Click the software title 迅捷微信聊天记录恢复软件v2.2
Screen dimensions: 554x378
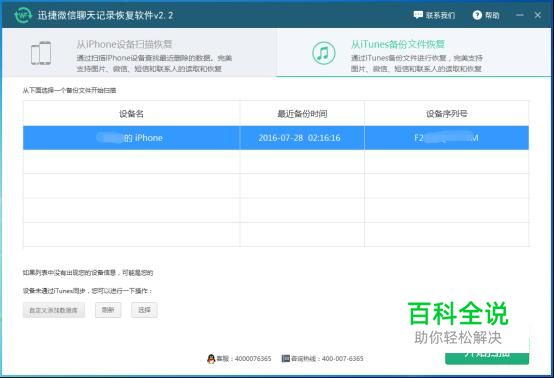click(x=105, y=15)
